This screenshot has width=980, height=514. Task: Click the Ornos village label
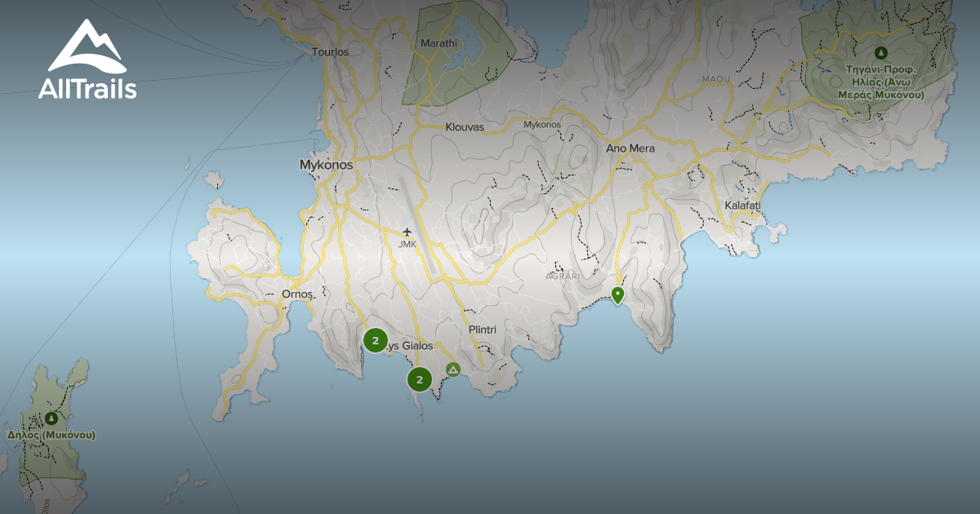297,293
